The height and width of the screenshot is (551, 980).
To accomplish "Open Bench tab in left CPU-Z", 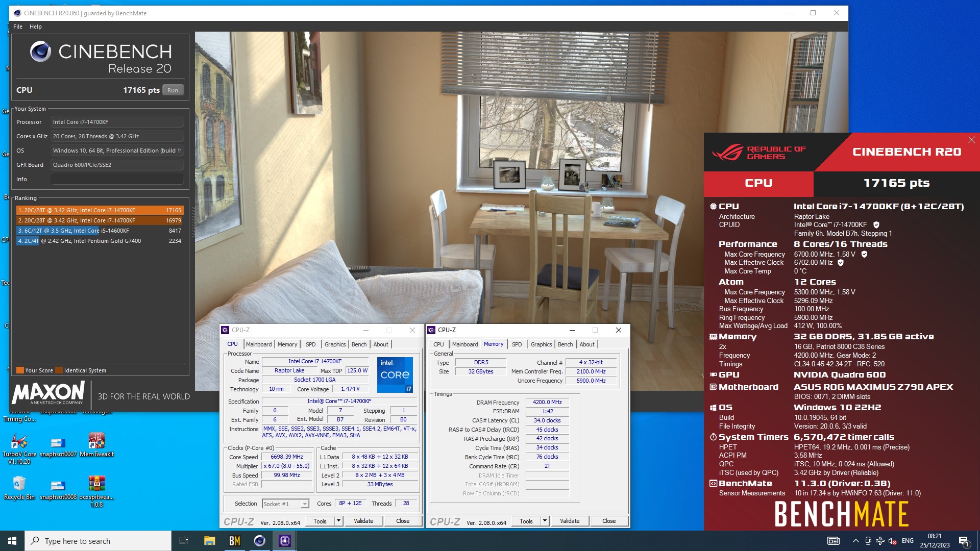I will [359, 344].
